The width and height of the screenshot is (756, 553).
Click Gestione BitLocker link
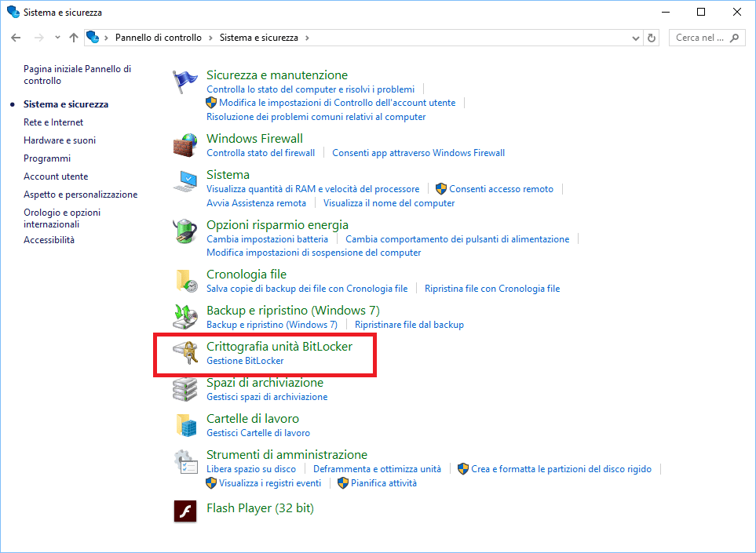pyautogui.click(x=245, y=361)
